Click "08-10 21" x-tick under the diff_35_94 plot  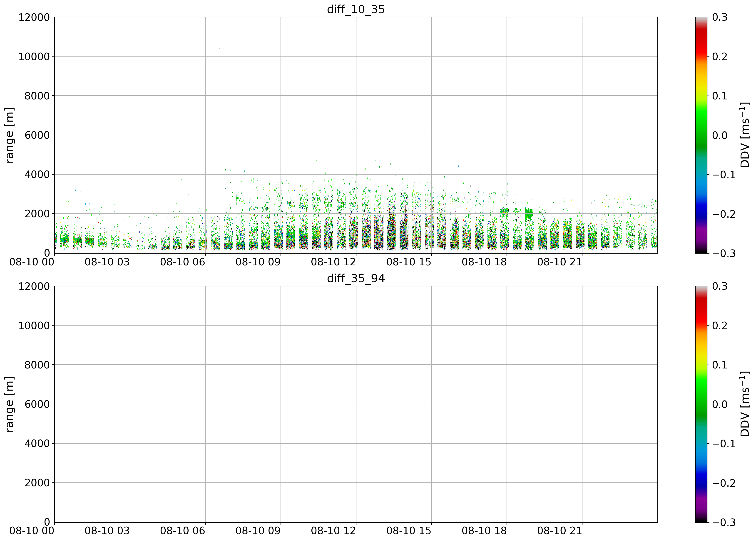[x=559, y=531]
